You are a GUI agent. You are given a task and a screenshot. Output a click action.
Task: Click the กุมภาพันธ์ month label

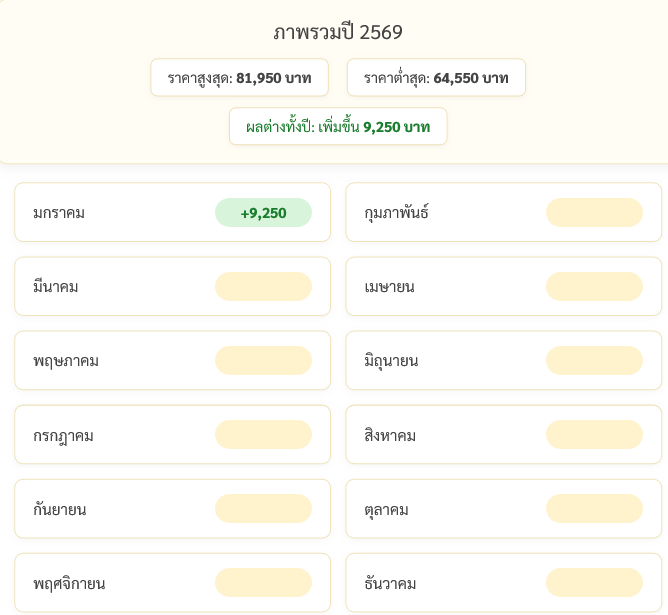coord(397,213)
